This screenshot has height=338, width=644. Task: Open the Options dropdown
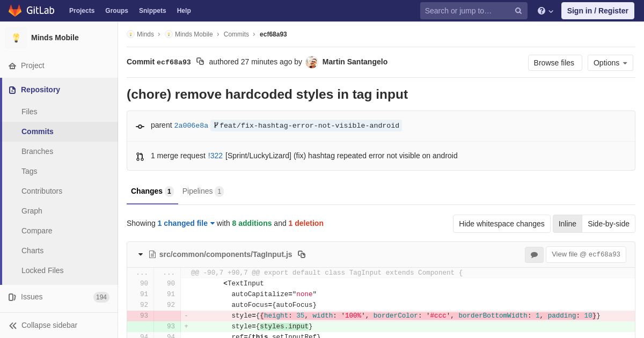pos(610,63)
